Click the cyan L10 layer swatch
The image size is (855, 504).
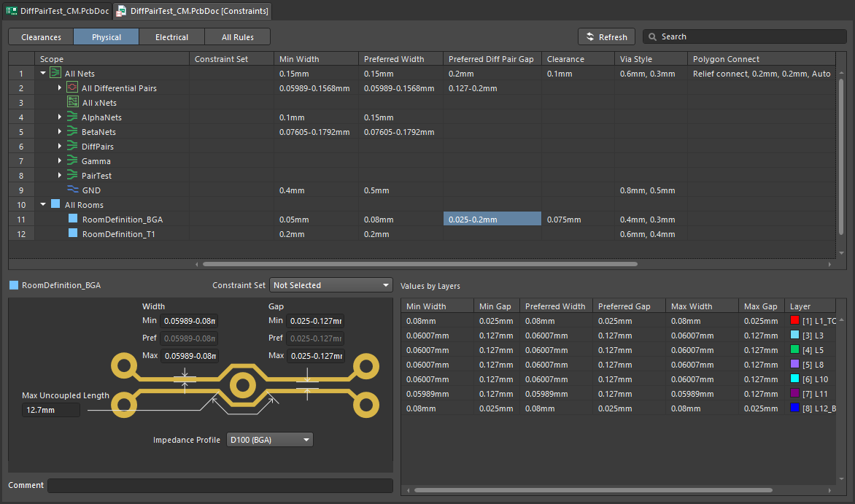click(x=794, y=379)
